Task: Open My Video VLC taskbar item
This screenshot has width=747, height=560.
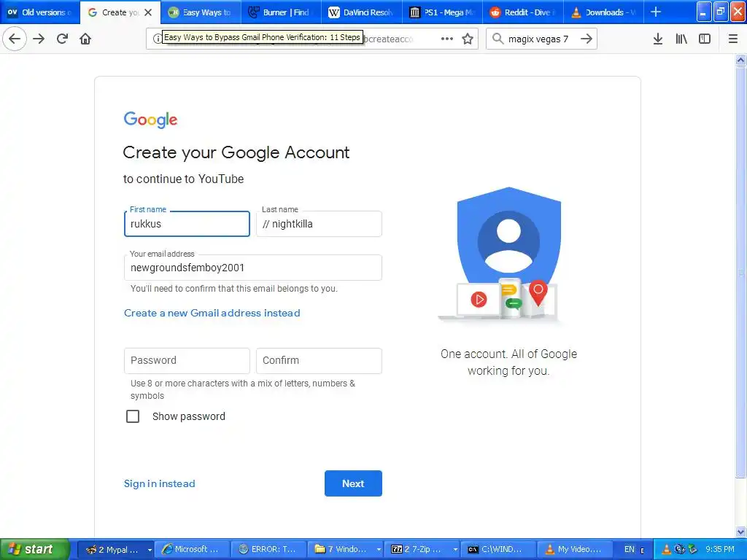Action: click(575, 550)
